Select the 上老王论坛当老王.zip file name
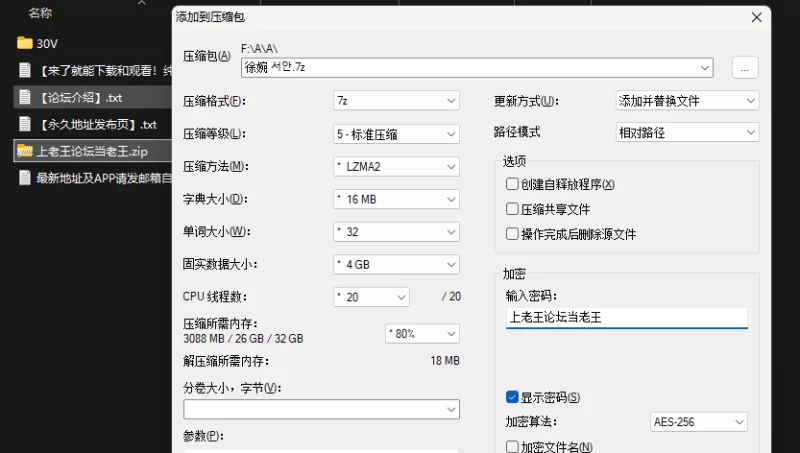Image resolution: width=800 pixels, height=453 pixels. [92, 152]
